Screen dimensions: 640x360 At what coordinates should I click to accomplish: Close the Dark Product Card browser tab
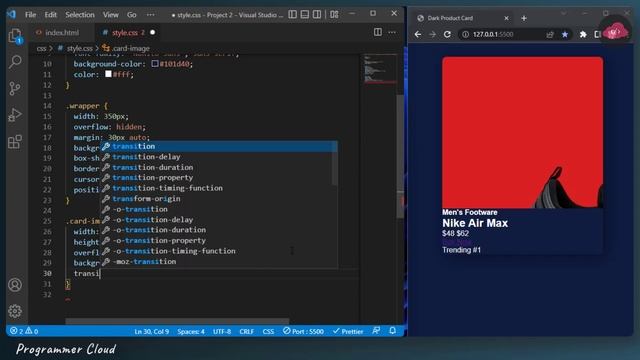507,18
